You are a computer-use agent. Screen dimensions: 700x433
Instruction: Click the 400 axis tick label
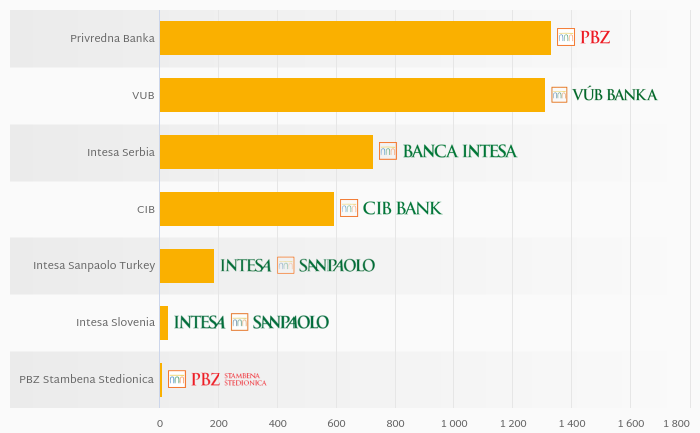pyautogui.click(x=277, y=424)
